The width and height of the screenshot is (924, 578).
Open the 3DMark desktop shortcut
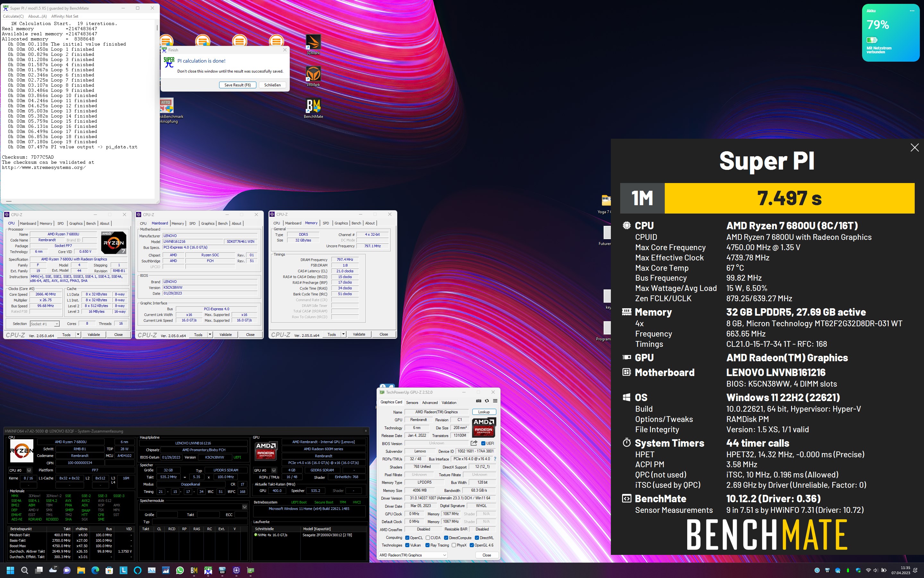313,44
